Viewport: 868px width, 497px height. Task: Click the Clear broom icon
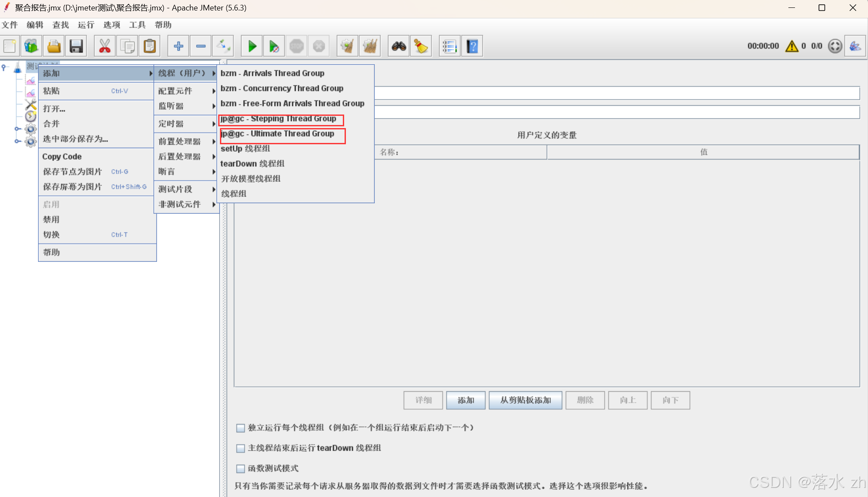(x=348, y=46)
